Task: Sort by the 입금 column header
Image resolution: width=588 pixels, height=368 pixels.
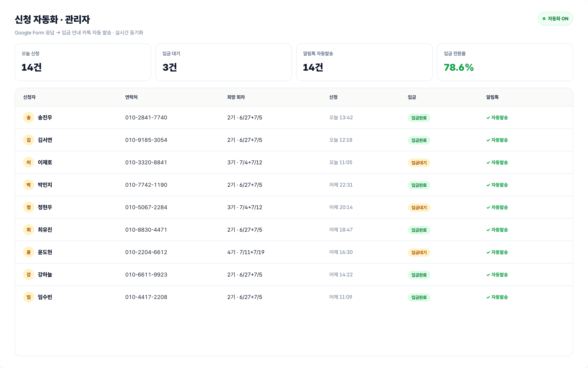Action: tap(412, 97)
